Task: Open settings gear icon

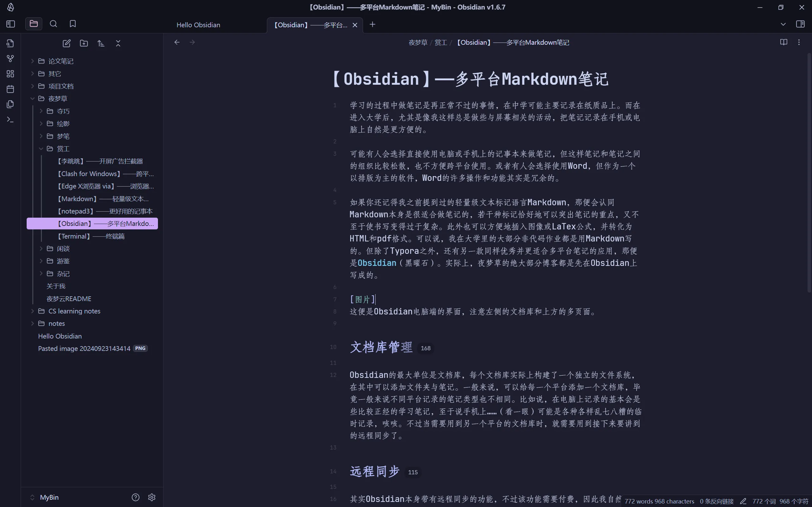Action: [152, 497]
